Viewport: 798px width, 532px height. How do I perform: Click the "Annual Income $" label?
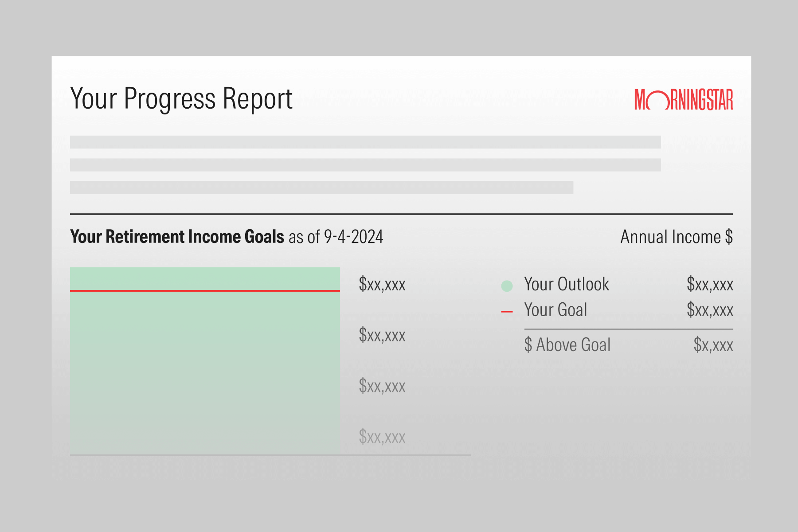[x=676, y=237]
